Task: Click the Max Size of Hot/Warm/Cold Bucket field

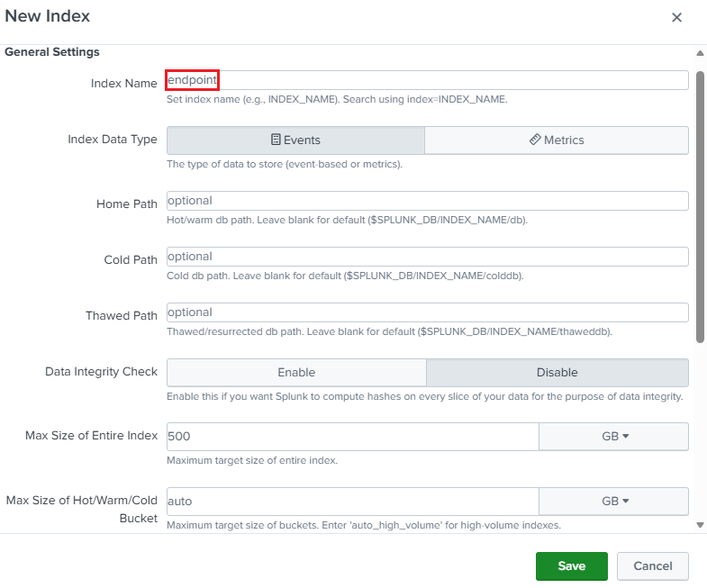Action: point(352,502)
